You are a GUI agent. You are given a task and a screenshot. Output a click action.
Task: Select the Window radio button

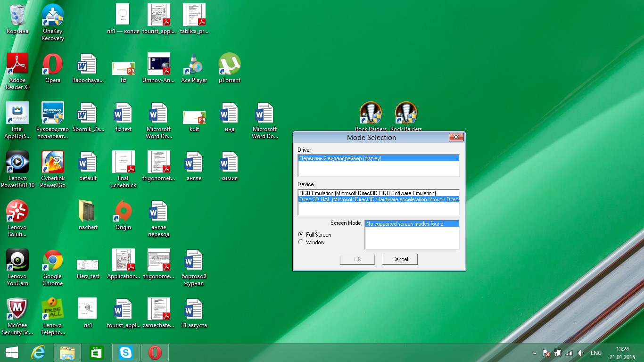click(x=301, y=242)
